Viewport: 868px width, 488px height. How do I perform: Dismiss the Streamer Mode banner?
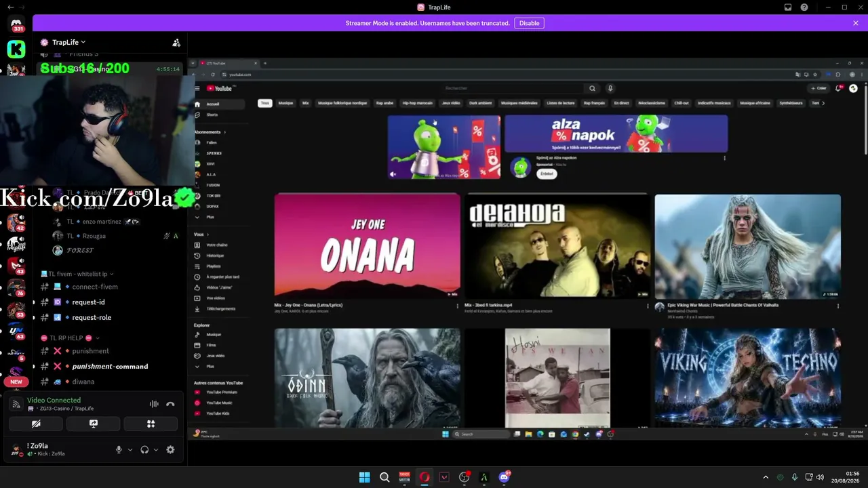tap(856, 23)
